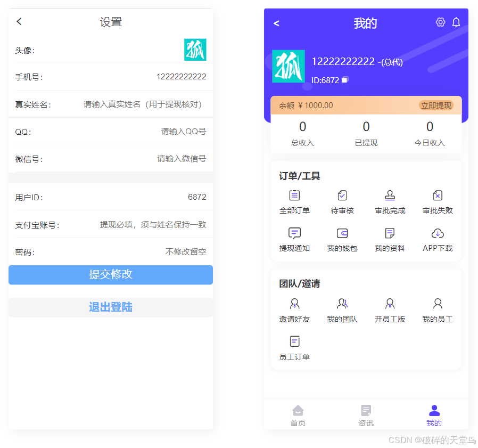Tap the profile avatar on 我的 page
The image size is (478, 448).
tap(289, 66)
